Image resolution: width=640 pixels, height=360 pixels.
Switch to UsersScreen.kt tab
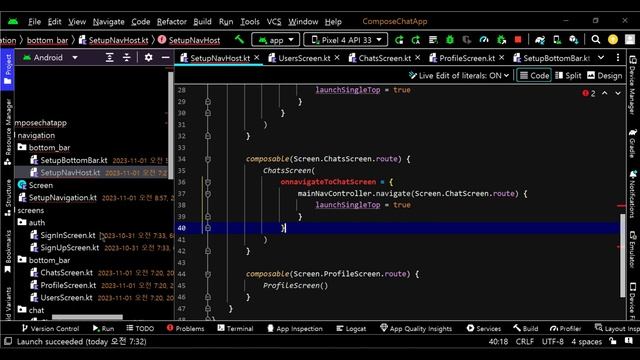[x=304, y=58]
